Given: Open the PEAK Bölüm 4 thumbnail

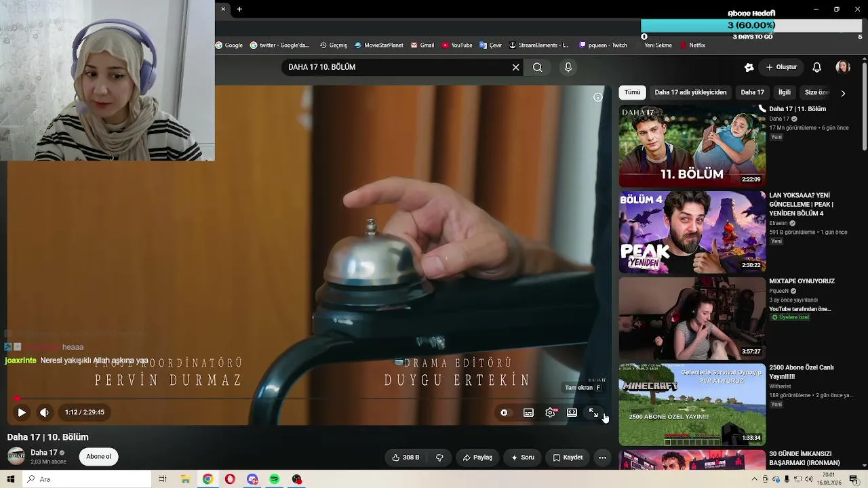Looking at the screenshot, I should [x=692, y=232].
